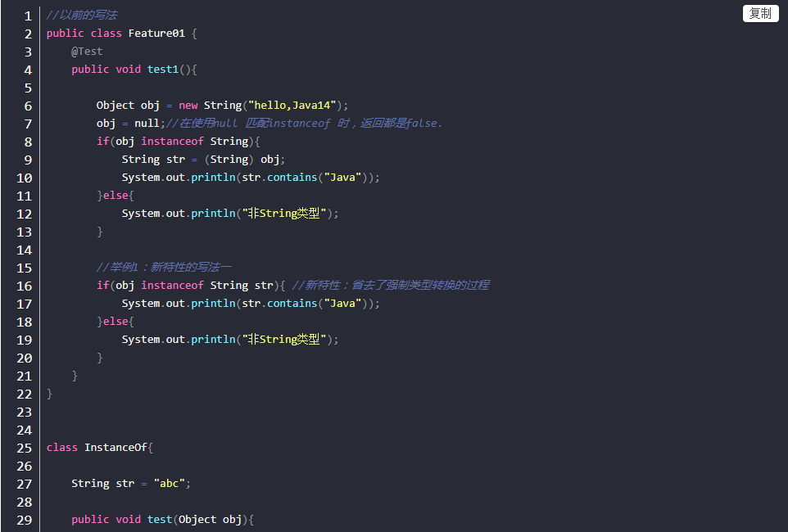Click string "非String类型" on line 12

point(284,214)
